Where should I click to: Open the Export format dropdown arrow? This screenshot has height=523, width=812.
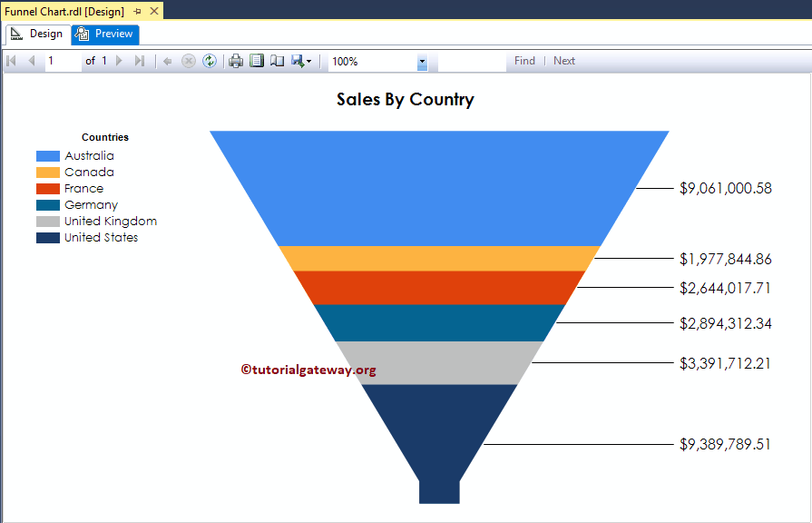pyautogui.click(x=308, y=60)
